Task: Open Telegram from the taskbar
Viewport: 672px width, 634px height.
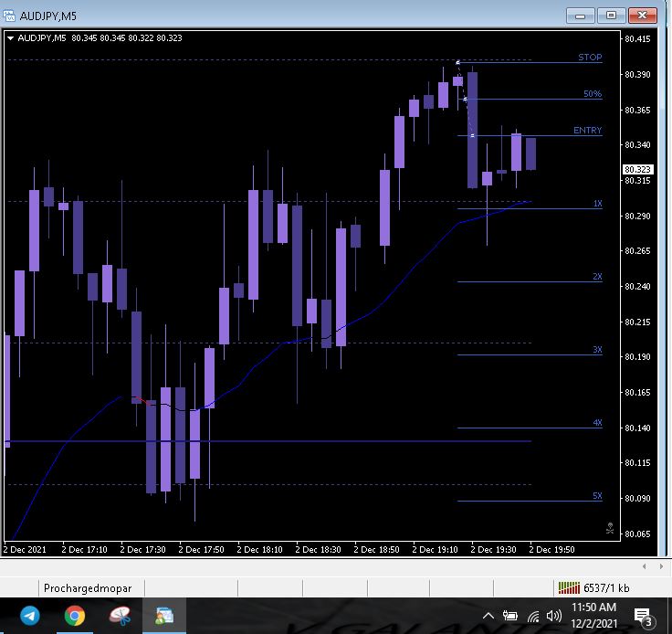Action: (29, 616)
